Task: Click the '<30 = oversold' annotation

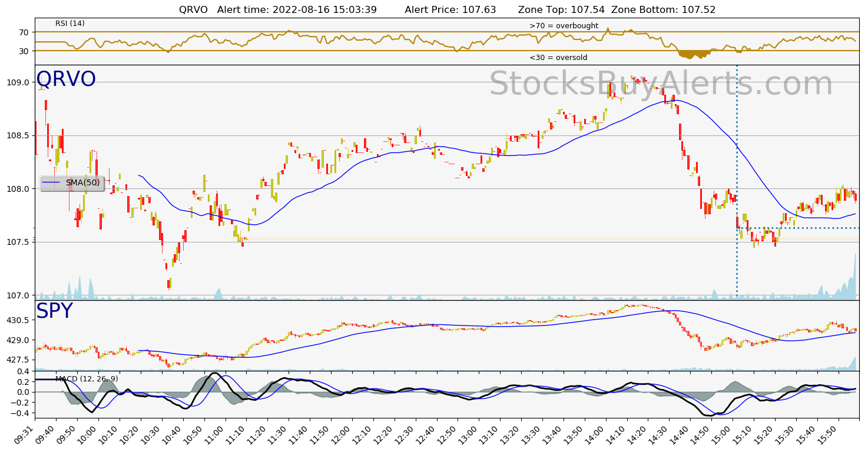Action: point(558,58)
